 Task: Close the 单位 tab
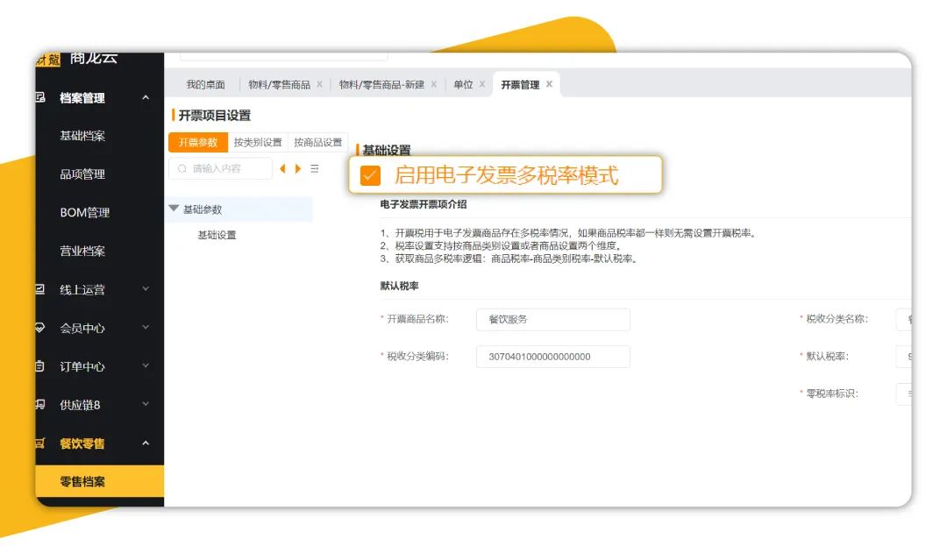point(482,84)
